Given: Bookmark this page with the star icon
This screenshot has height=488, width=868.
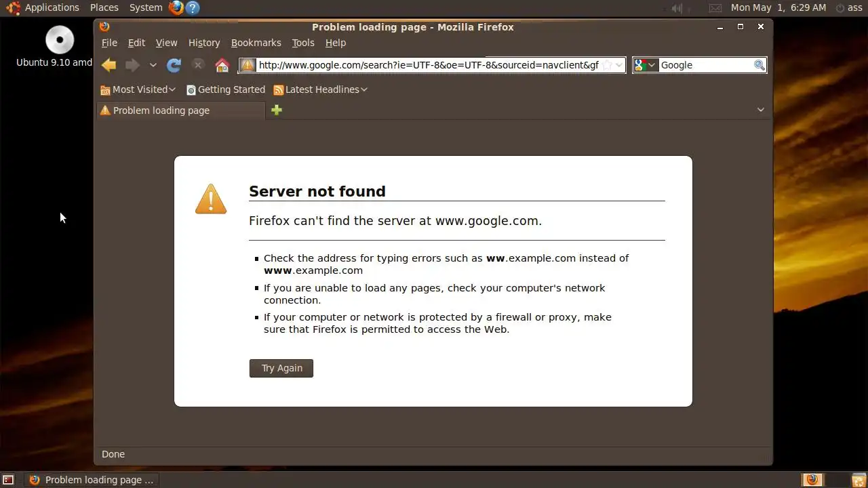Looking at the screenshot, I should [608, 65].
